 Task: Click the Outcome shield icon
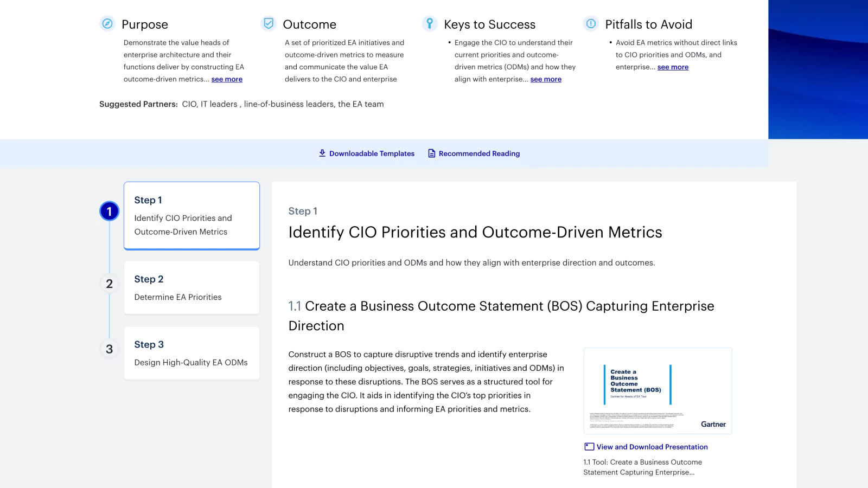pyautogui.click(x=268, y=24)
